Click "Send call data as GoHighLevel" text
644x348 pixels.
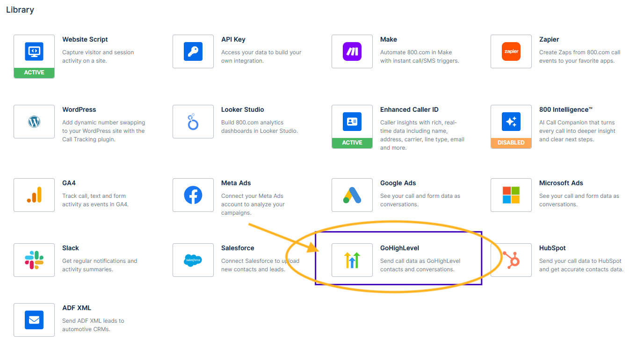(x=420, y=261)
